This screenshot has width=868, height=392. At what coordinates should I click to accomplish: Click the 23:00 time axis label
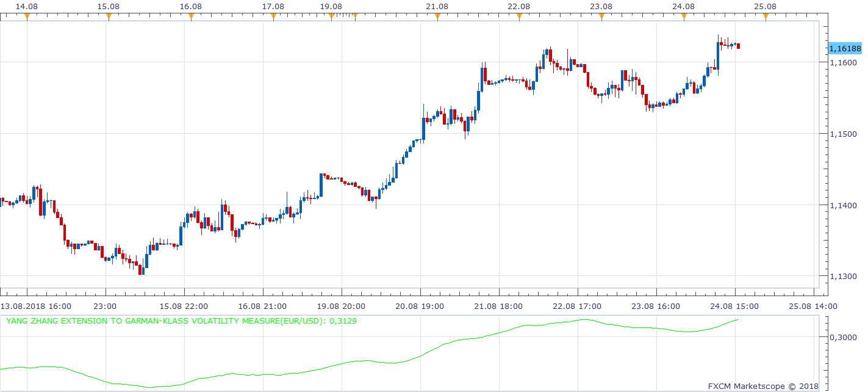tap(105, 306)
